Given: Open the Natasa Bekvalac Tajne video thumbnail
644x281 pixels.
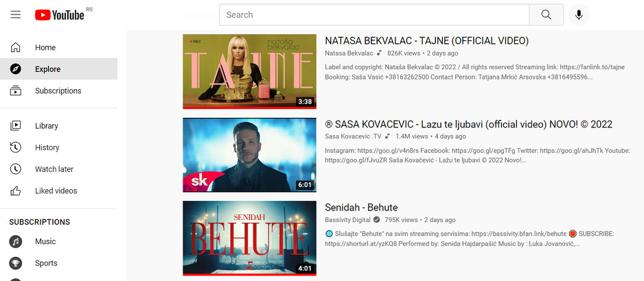Looking at the screenshot, I should 250,71.
